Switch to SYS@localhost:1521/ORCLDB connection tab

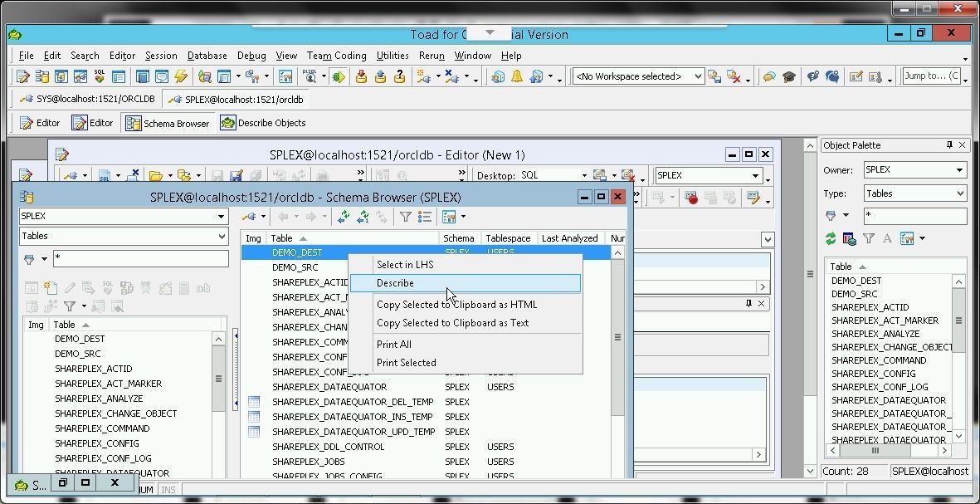86,99
